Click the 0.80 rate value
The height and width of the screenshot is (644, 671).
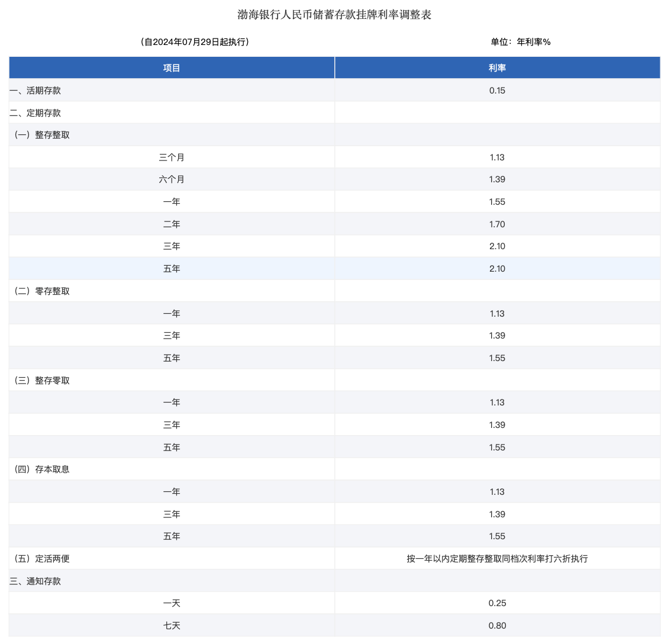[497, 626]
